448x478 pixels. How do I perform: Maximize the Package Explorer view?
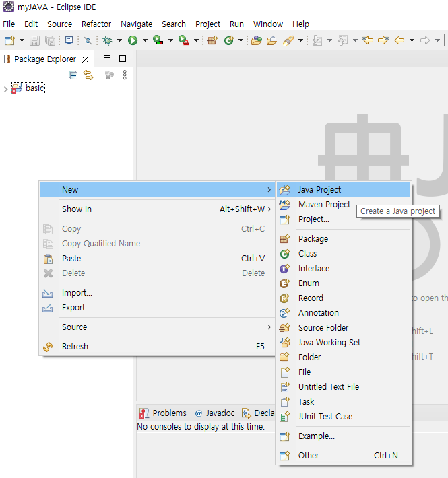[x=123, y=59]
